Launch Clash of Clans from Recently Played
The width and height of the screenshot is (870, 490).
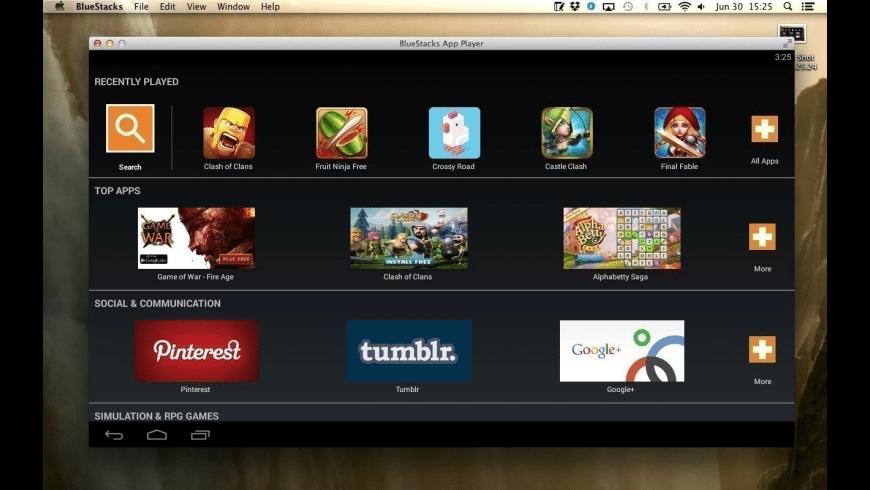229,133
